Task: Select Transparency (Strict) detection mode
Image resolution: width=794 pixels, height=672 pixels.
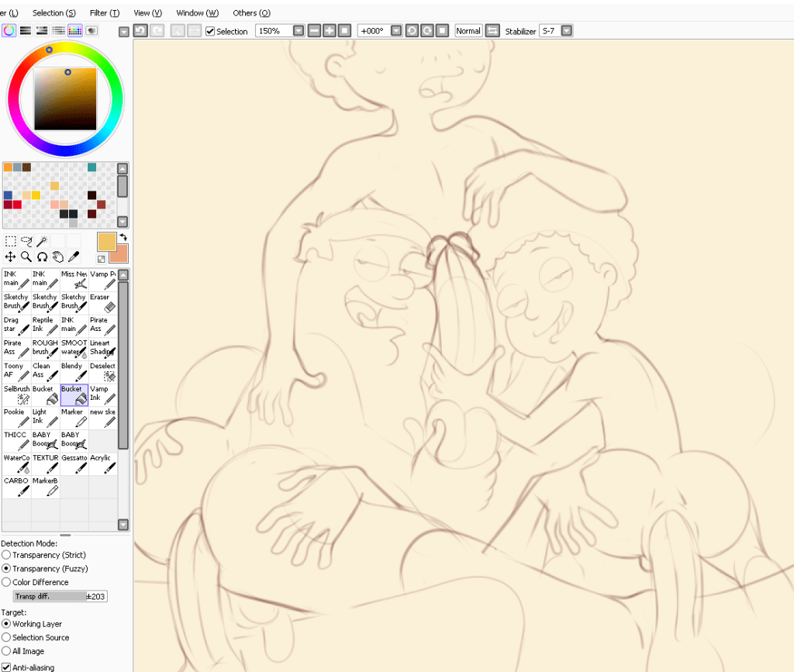Action: click(x=8, y=555)
